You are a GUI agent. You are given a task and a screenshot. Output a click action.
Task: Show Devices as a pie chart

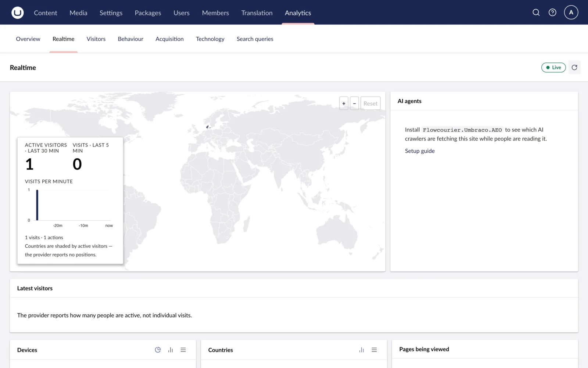158,350
